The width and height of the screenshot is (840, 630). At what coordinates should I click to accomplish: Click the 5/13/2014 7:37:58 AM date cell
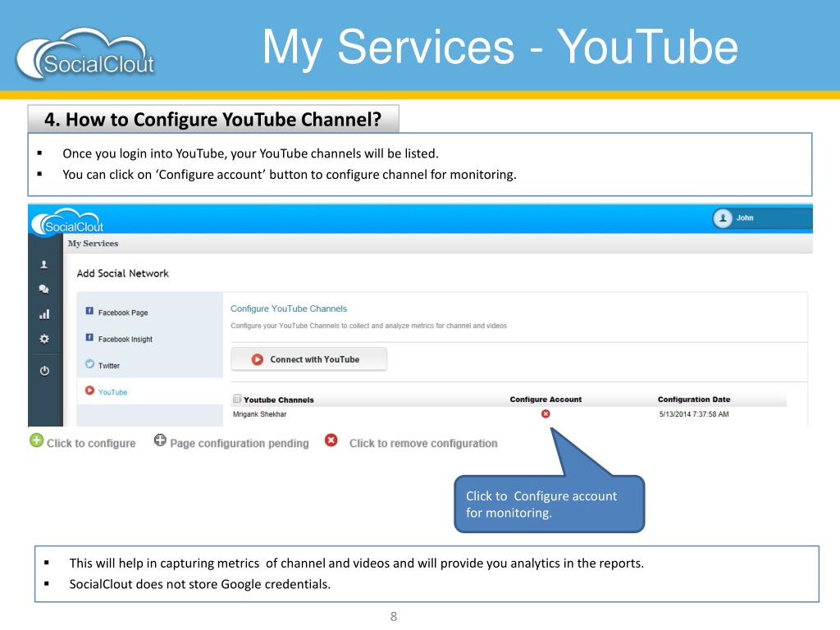[x=694, y=414]
